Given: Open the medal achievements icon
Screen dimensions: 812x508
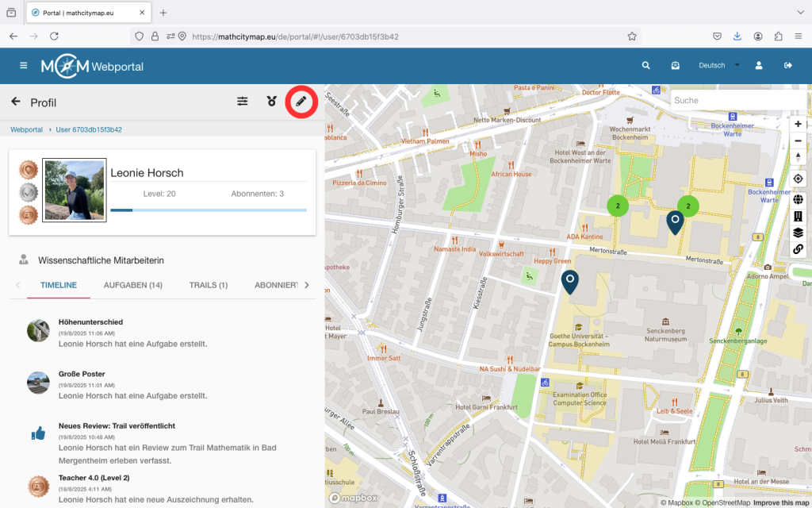Looking at the screenshot, I should (272, 102).
